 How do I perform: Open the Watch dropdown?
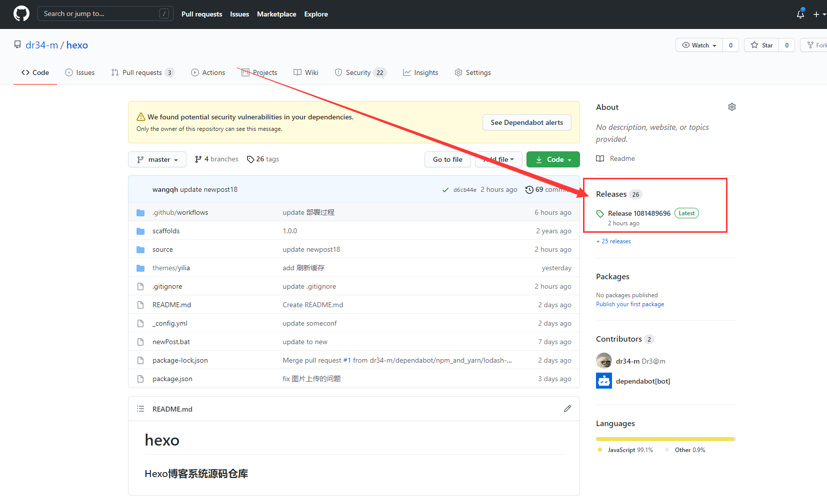699,45
